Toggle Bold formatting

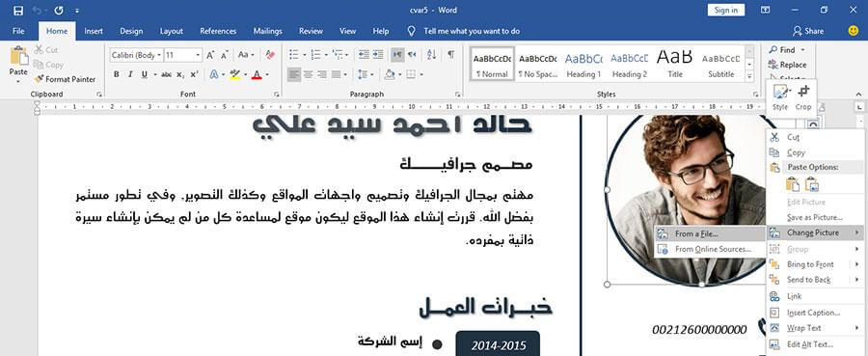[x=117, y=74]
